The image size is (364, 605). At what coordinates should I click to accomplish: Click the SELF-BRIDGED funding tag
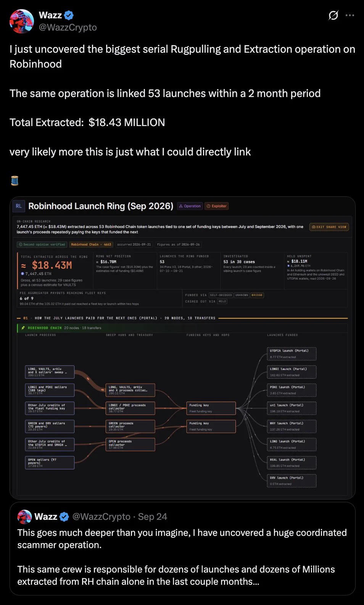click(221, 295)
